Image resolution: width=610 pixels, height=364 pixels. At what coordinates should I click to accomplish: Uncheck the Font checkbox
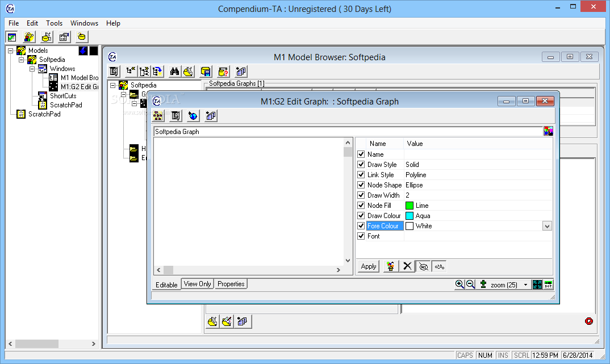[361, 236]
